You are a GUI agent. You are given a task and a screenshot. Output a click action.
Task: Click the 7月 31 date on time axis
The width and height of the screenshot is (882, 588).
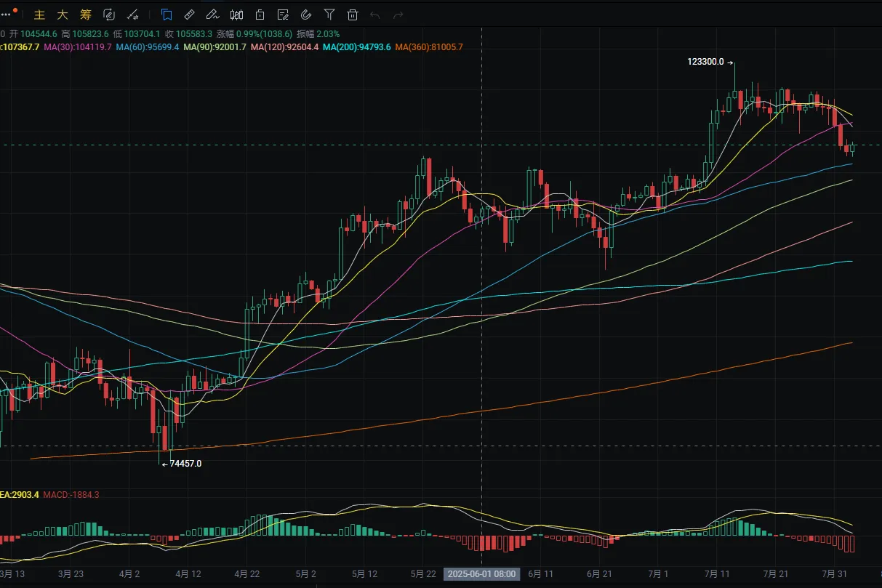pyautogui.click(x=835, y=574)
